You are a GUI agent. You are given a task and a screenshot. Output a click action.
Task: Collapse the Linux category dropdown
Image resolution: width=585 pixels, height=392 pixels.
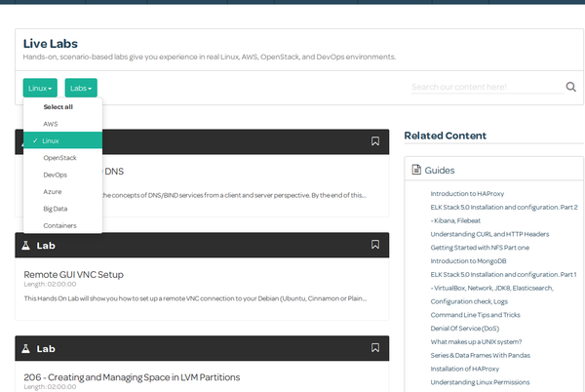tap(40, 88)
